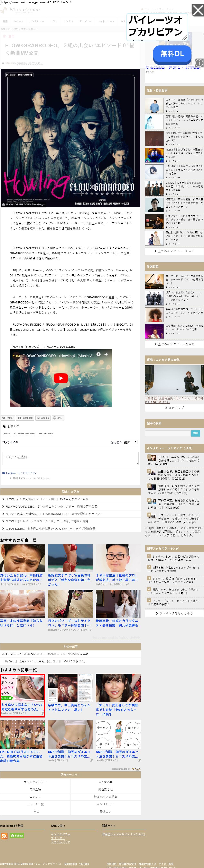The height and width of the screenshot is (868, 204).
Task: Open the red-outlined foot odor ad card
Action: [x=22, y=695]
